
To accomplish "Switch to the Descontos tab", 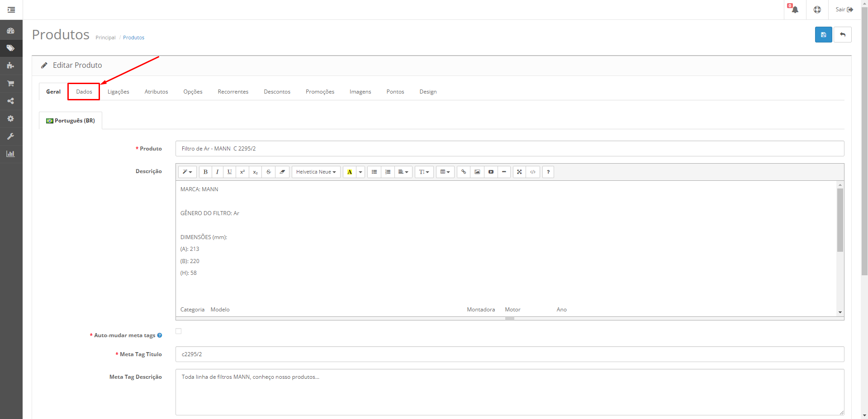I will pos(277,92).
